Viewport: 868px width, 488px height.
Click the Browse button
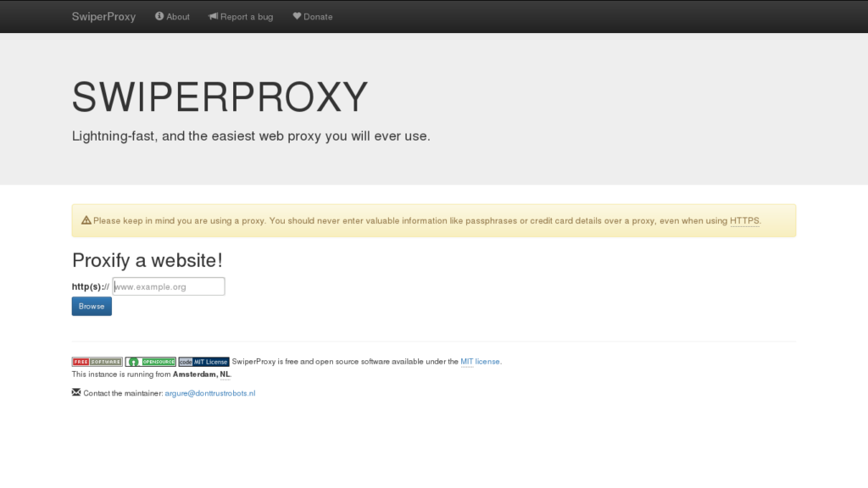pyautogui.click(x=92, y=307)
